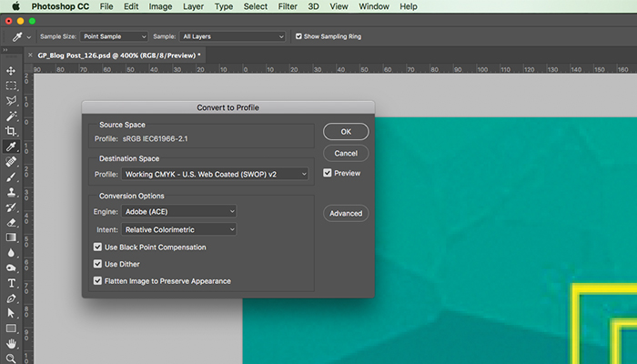637x364 pixels.
Task: Click the Advanced button
Action: 346,213
